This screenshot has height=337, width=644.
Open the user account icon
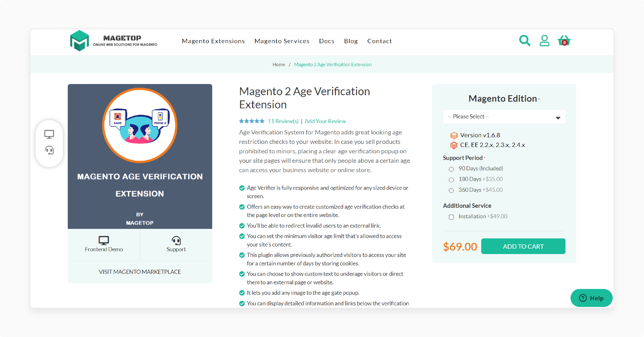point(544,40)
